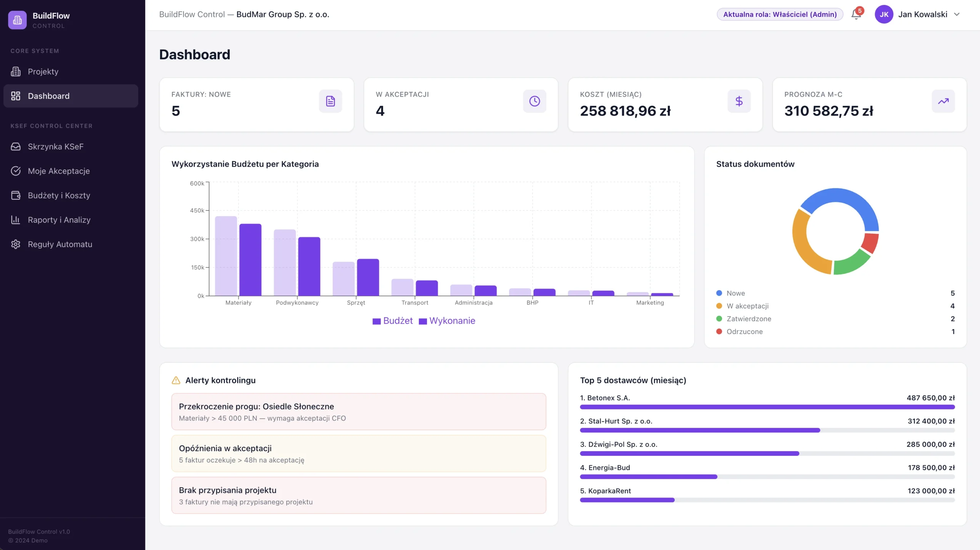
Task: Click KoparkaRent progress bar
Action: pyautogui.click(x=767, y=500)
